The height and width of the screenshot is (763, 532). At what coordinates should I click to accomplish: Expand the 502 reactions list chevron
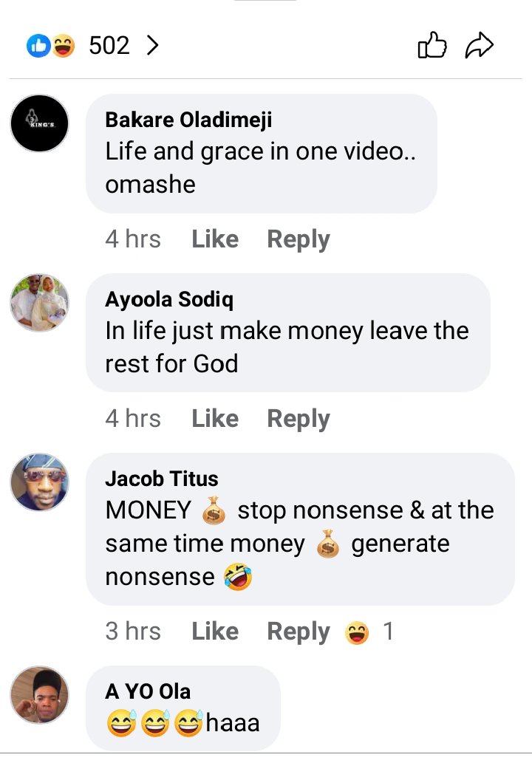152,47
